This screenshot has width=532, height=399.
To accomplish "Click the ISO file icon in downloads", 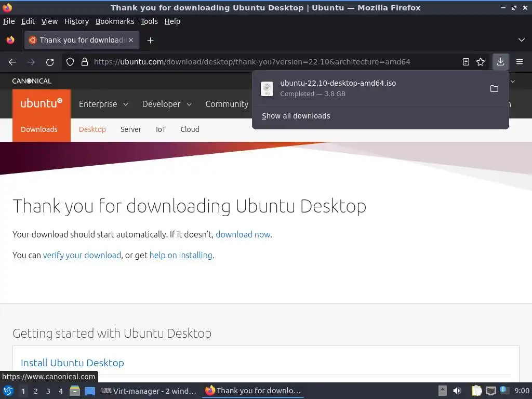I will coord(267,88).
